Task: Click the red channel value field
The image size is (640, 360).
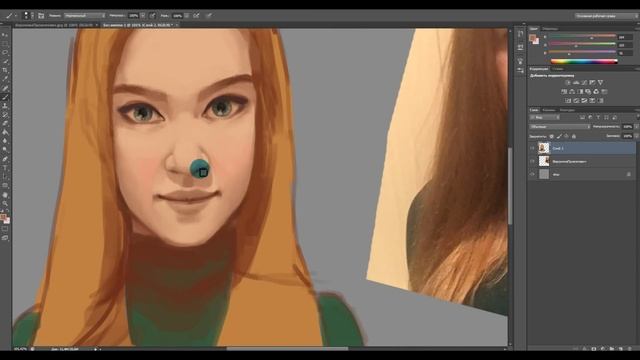Action: tap(624, 37)
